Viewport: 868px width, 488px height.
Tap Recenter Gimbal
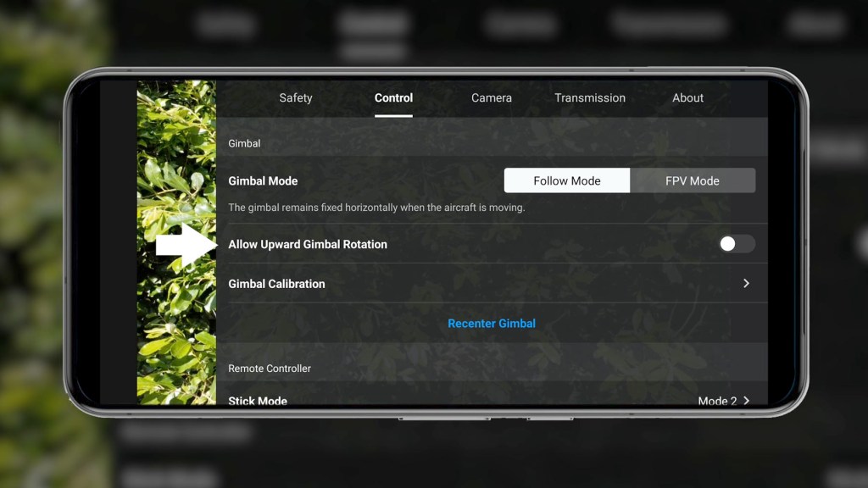(x=492, y=323)
